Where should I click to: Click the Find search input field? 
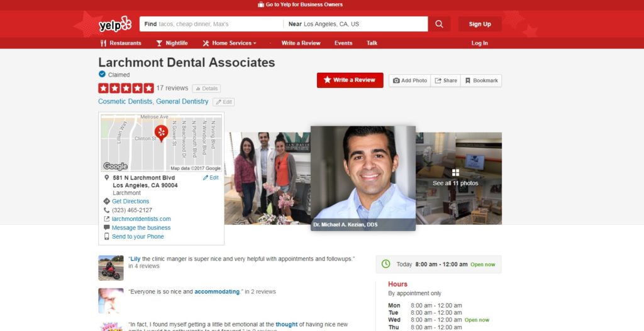tap(211, 24)
